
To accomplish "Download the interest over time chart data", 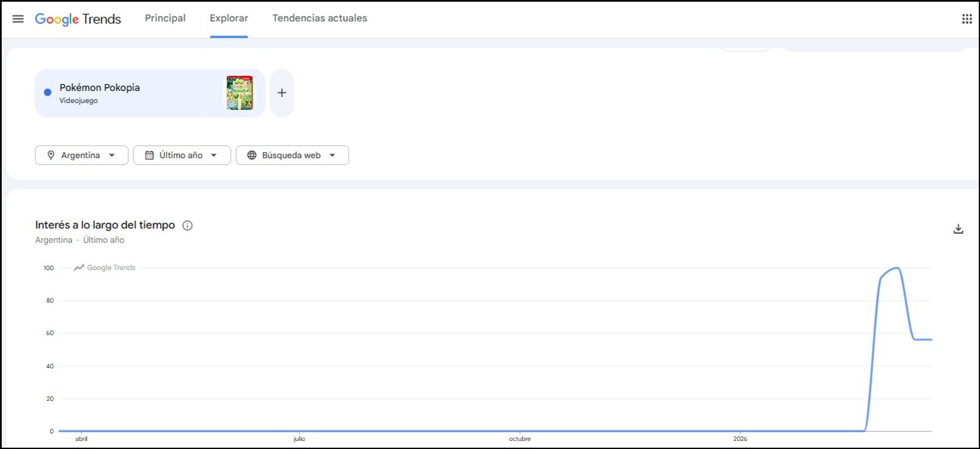I will [x=958, y=229].
